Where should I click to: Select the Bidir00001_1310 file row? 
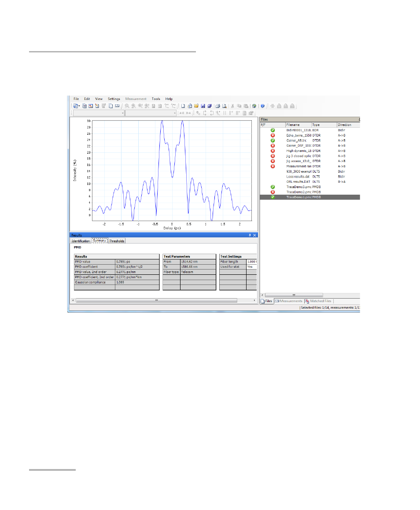(x=310, y=130)
